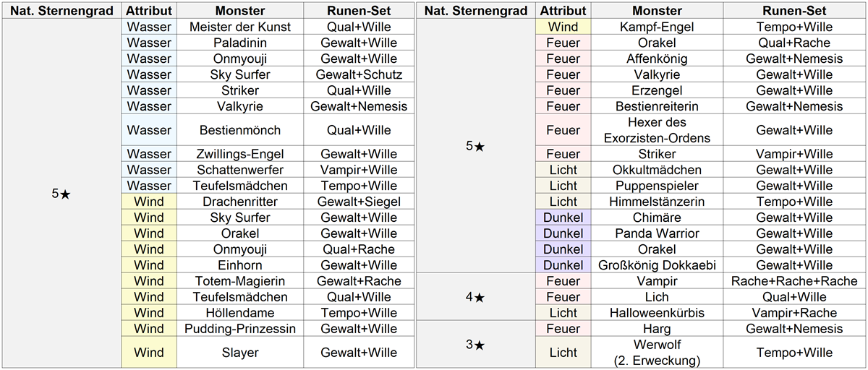Click the 'Slayer' monster cell
Image resolution: width=868 pixels, height=370 pixels.
coord(239,353)
